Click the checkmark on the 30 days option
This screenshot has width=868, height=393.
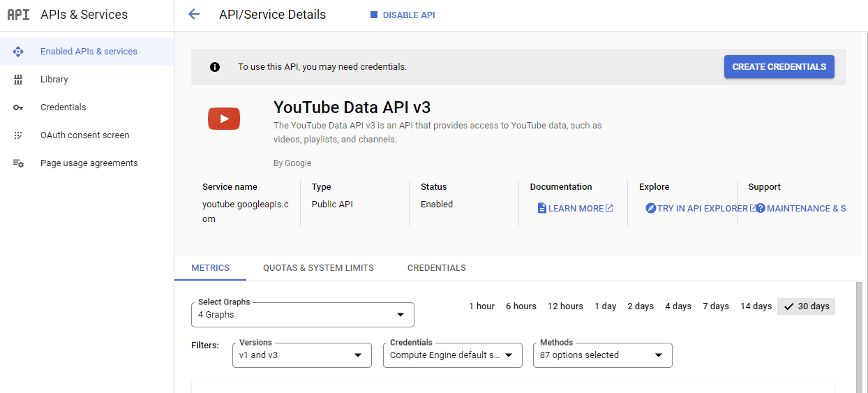pos(789,306)
